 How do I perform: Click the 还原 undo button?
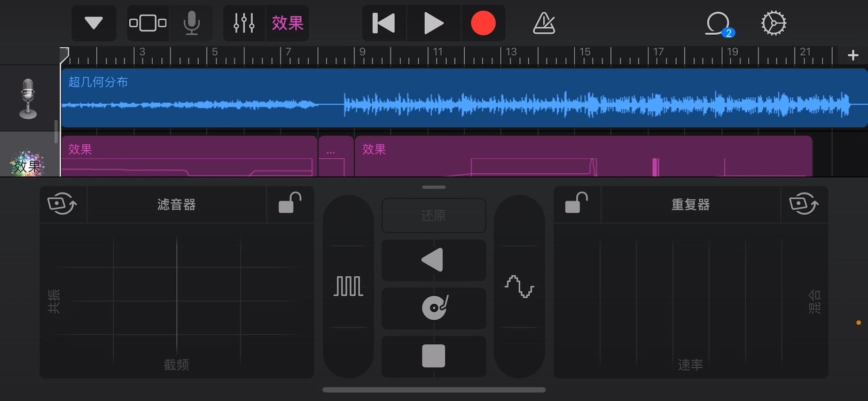click(x=434, y=215)
